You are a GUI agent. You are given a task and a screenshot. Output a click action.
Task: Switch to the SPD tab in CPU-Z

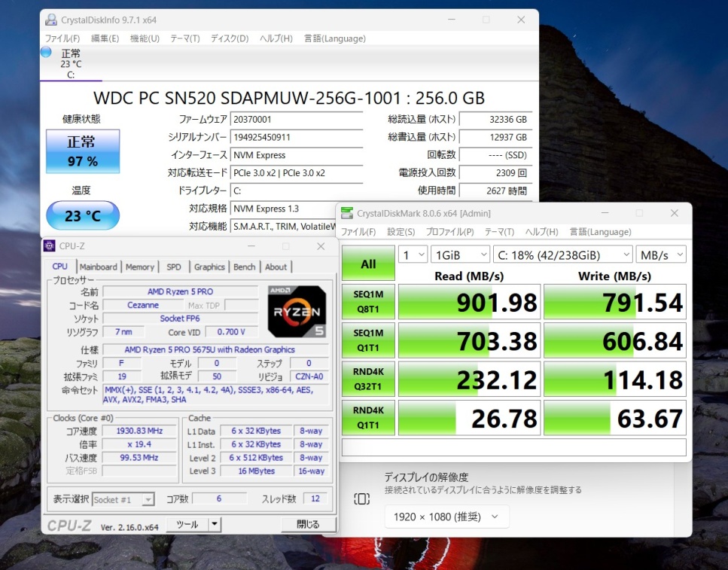(x=174, y=267)
